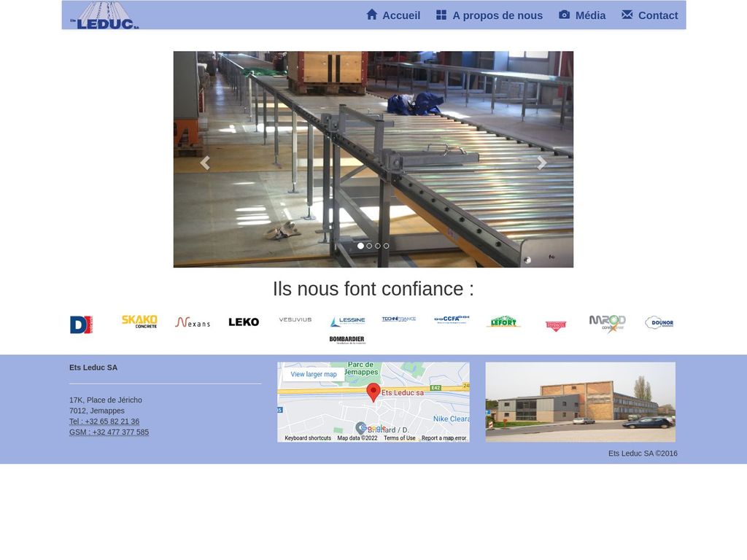Click the GSM : +32 477 377 585 number
Screen dimensions: 747x560
click(x=109, y=432)
